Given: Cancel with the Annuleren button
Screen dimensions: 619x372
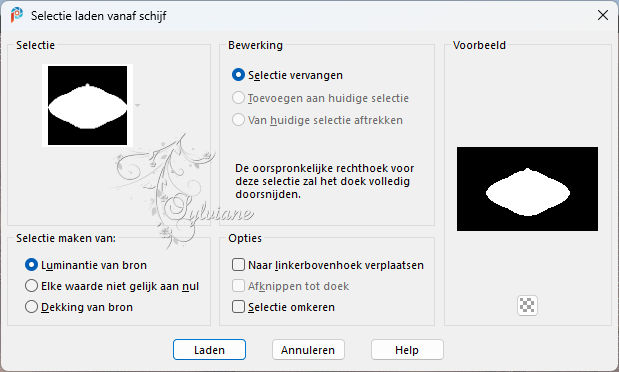Looking at the screenshot, I should click(308, 349).
